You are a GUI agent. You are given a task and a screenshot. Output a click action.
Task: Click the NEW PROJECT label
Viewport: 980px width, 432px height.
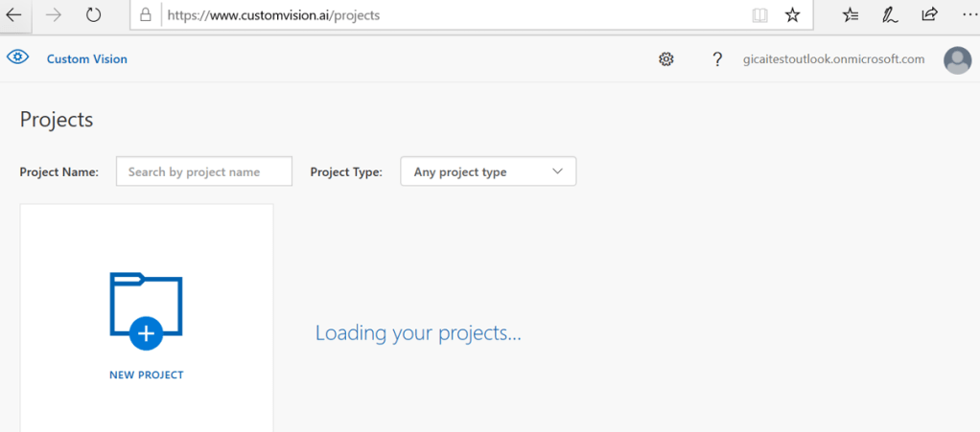146,375
